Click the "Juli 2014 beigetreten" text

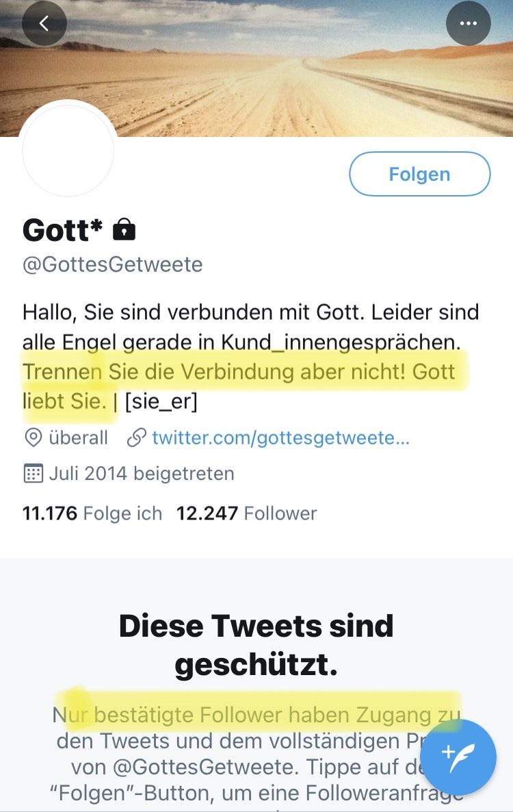[142, 474]
